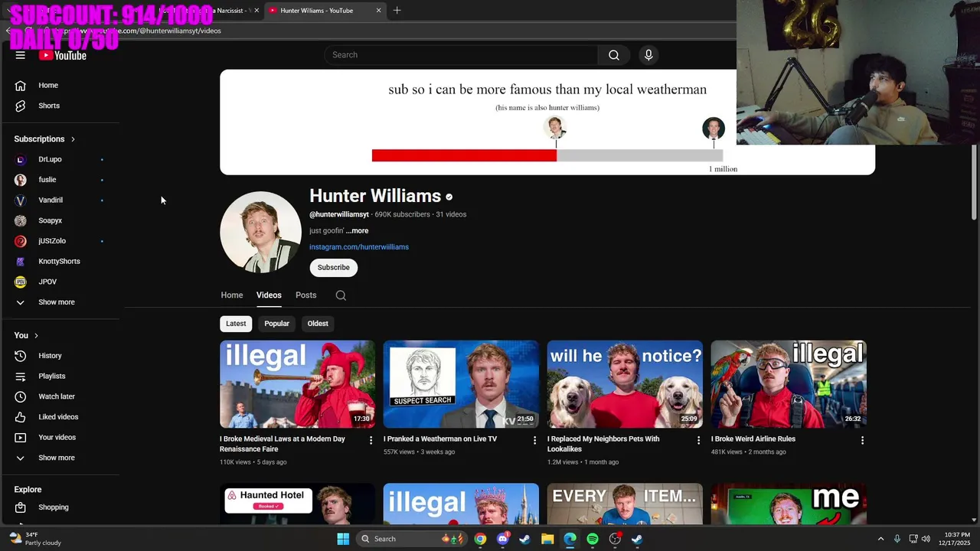Open I Broke Medieval Laws video title
980x551 pixels.
click(x=283, y=444)
